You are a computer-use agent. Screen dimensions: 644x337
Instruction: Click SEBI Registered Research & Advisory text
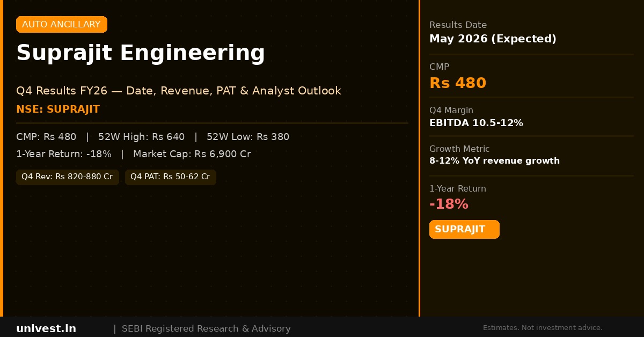[206, 328]
